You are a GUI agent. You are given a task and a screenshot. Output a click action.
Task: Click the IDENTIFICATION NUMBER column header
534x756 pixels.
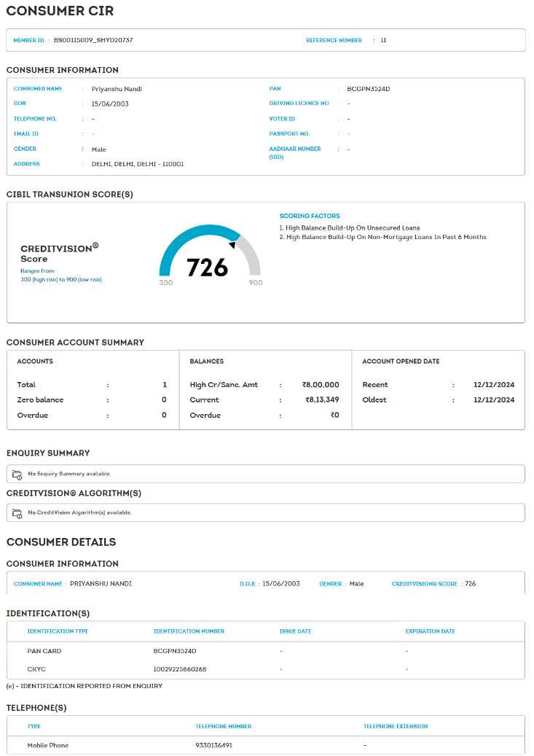coord(189,631)
